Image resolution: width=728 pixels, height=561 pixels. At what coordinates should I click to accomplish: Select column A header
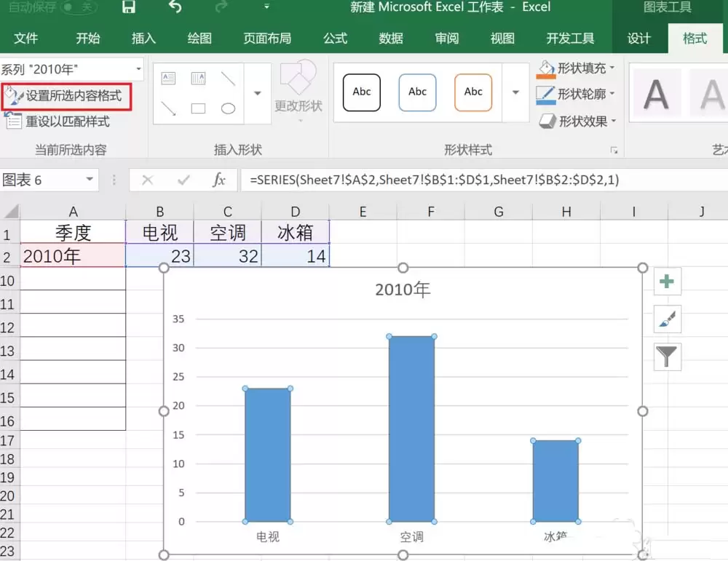point(73,212)
